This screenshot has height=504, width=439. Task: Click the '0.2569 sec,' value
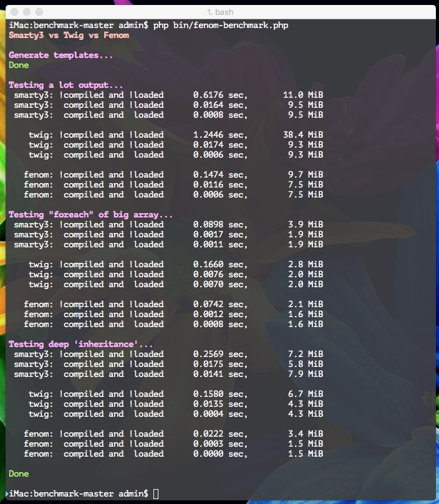220,354
